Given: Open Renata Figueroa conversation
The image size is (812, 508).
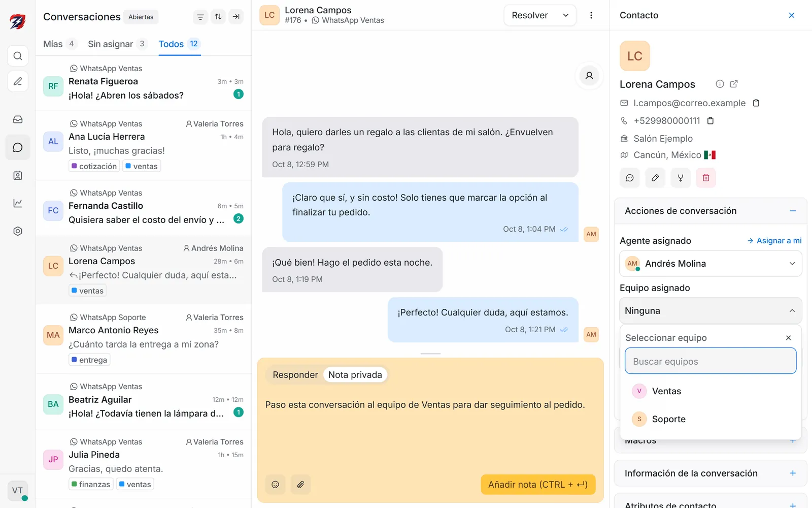Looking at the screenshot, I should point(144,83).
